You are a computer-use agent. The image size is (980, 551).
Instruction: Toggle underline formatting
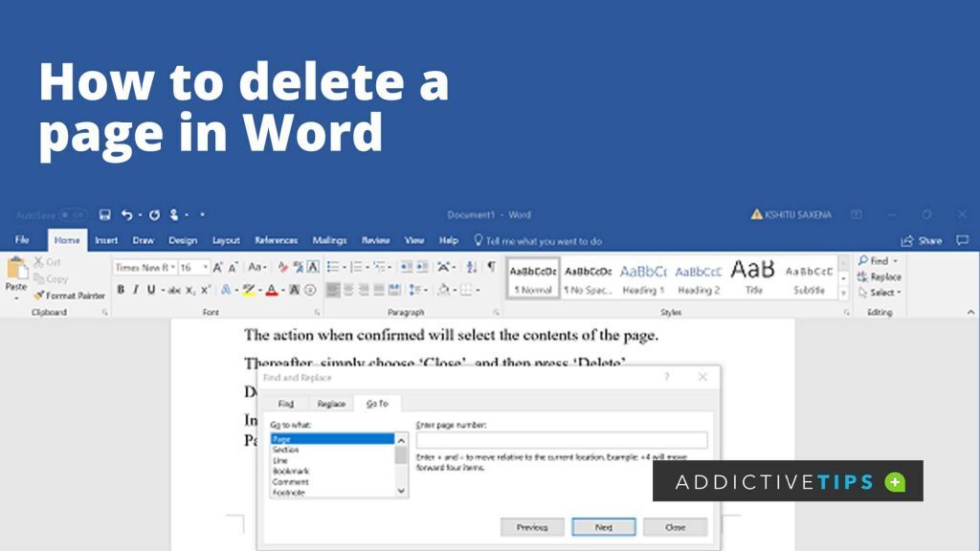pyautogui.click(x=150, y=289)
